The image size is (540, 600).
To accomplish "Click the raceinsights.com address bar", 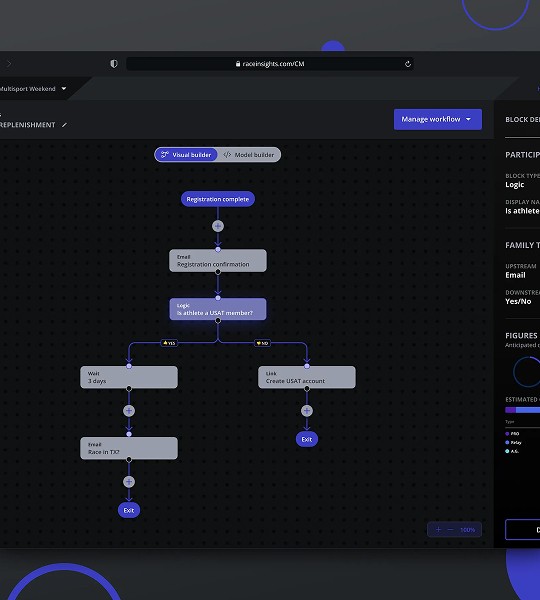I will click(270, 64).
